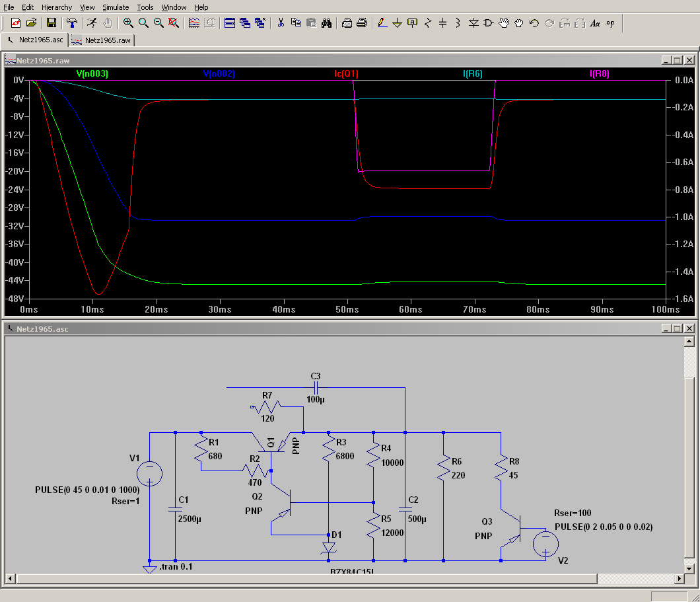The width and height of the screenshot is (700, 602).
Task: Click the '.tran 0.1' directive text
Action: point(176,567)
